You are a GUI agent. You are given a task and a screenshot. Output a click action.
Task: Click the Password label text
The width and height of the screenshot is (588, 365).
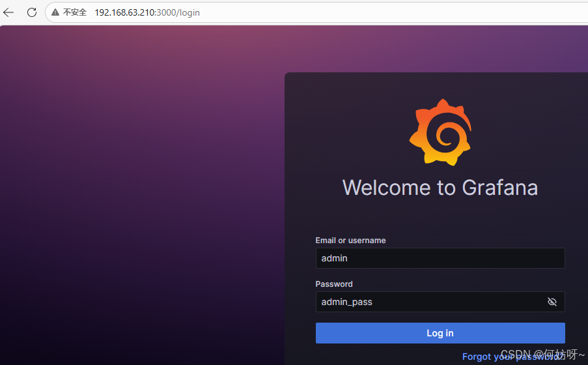click(334, 284)
